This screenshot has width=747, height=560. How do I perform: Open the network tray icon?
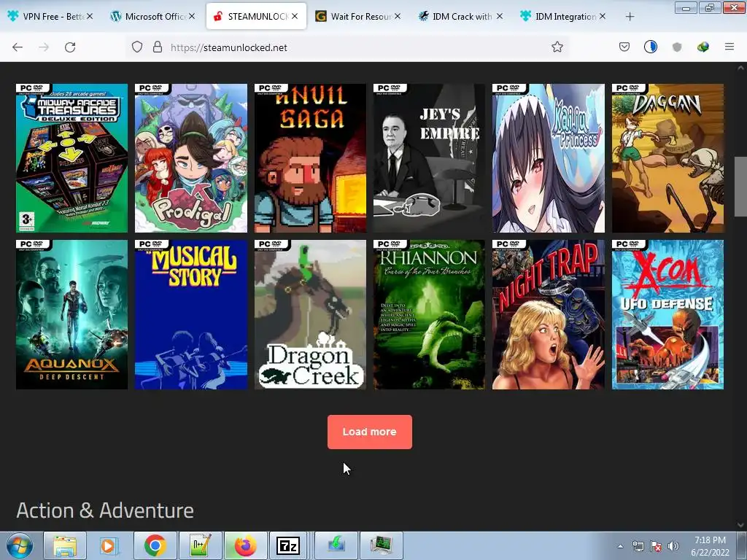[638, 546]
